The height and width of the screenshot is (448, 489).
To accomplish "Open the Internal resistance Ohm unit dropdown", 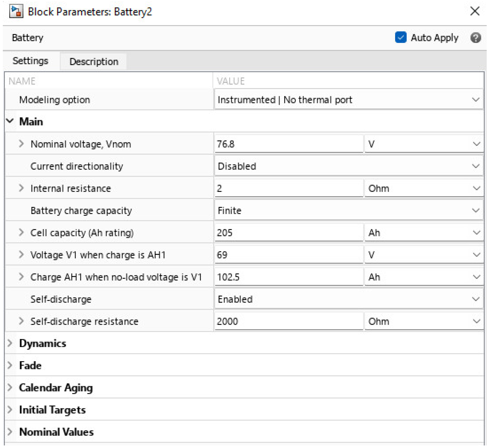I will [424, 188].
